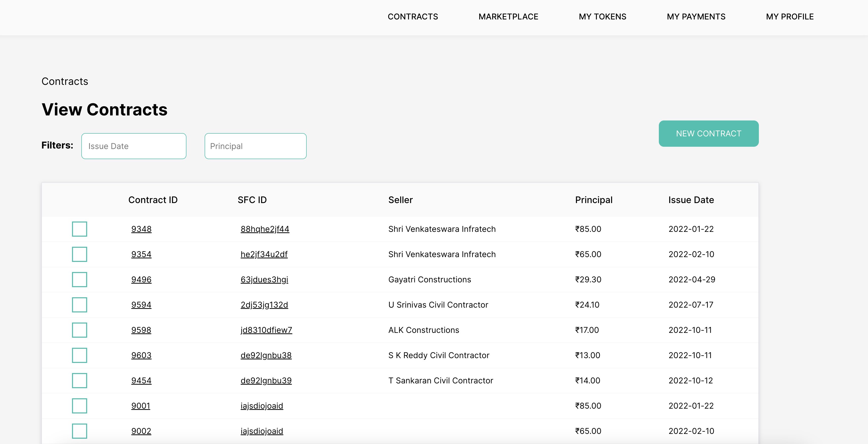Click issue date 2022-10-12

point(690,380)
